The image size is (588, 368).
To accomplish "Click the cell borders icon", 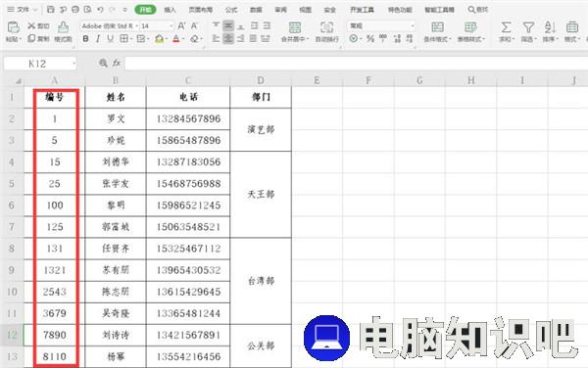I will 123,38.
